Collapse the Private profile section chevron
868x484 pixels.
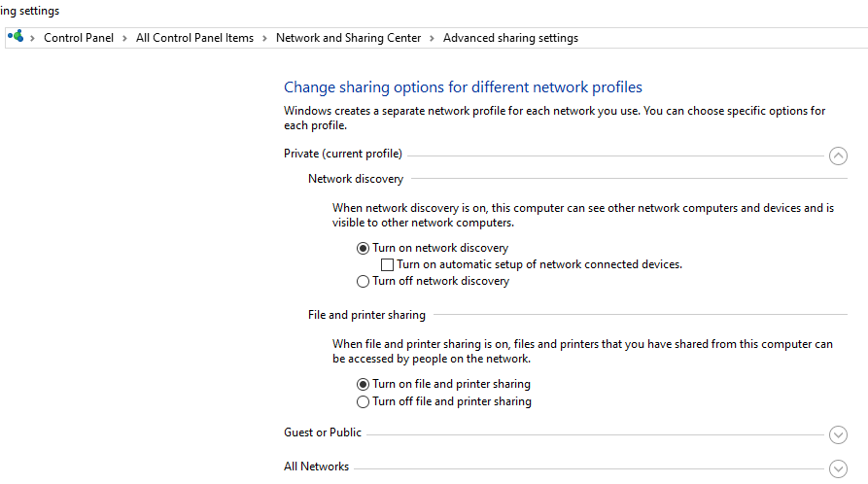pyautogui.click(x=838, y=156)
